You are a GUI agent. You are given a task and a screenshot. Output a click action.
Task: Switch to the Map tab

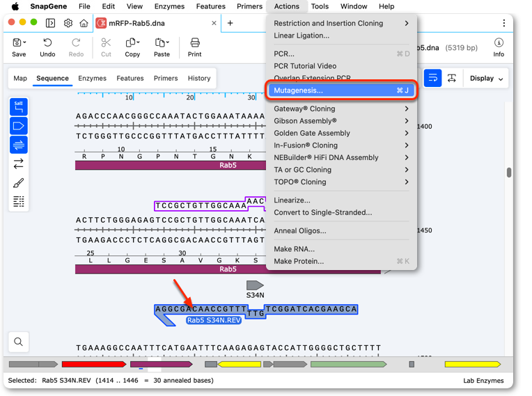[20, 79]
